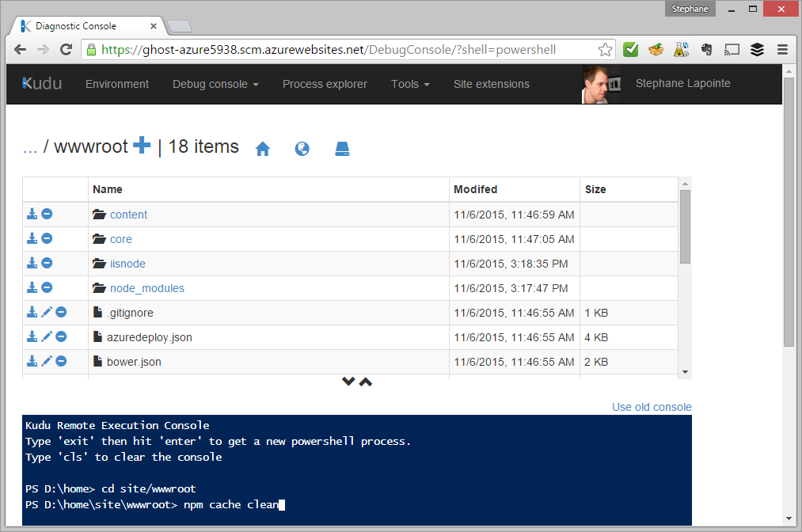The height and width of the screenshot is (532, 802).
Task: Collapse file panel with down chevron
Action: click(348, 381)
